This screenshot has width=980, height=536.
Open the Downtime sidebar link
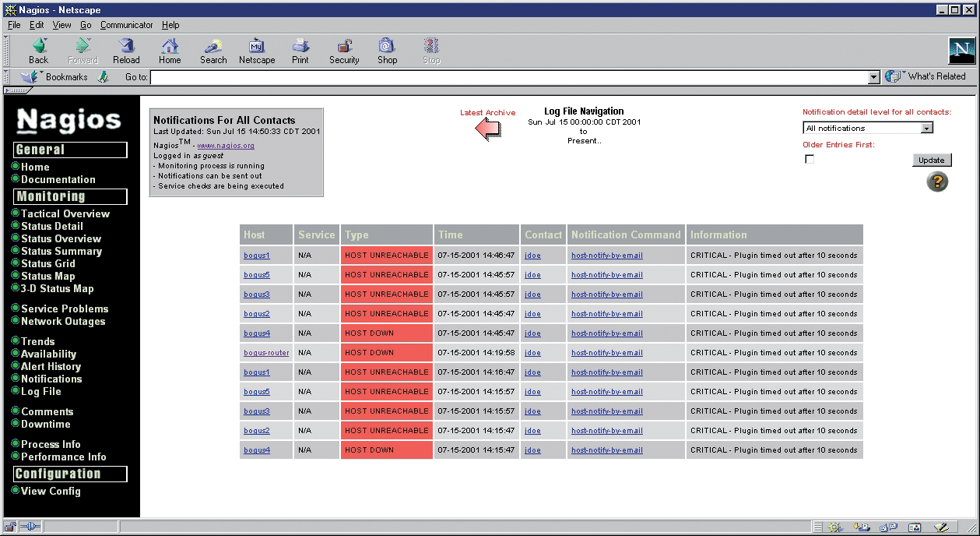tap(46, 424)
